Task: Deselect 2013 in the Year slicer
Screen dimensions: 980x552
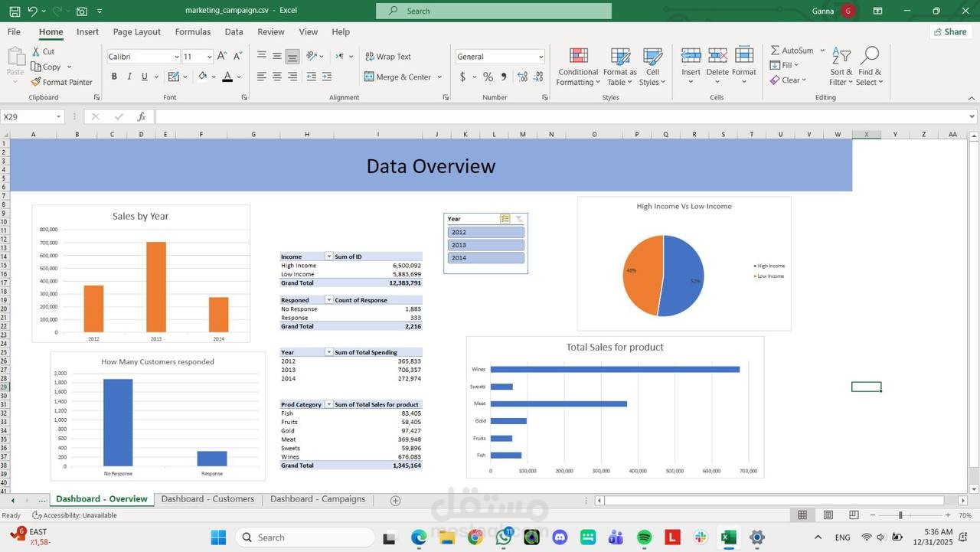Action: click(x=485, y=245)
